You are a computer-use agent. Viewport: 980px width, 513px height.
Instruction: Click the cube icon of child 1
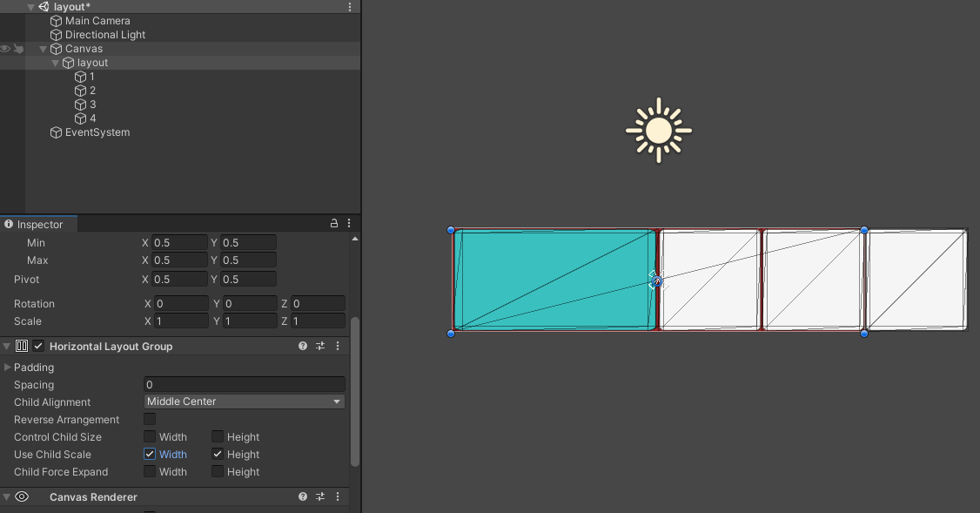[81, 77]
